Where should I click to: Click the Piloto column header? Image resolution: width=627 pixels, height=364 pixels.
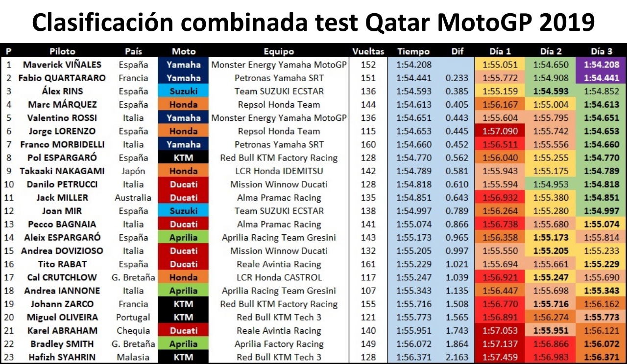[62, 51]
